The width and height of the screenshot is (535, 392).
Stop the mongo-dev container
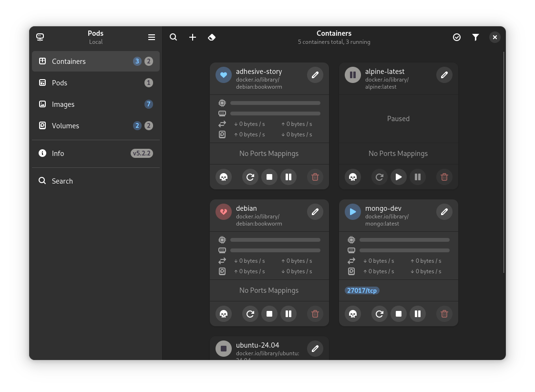[399, 313]
